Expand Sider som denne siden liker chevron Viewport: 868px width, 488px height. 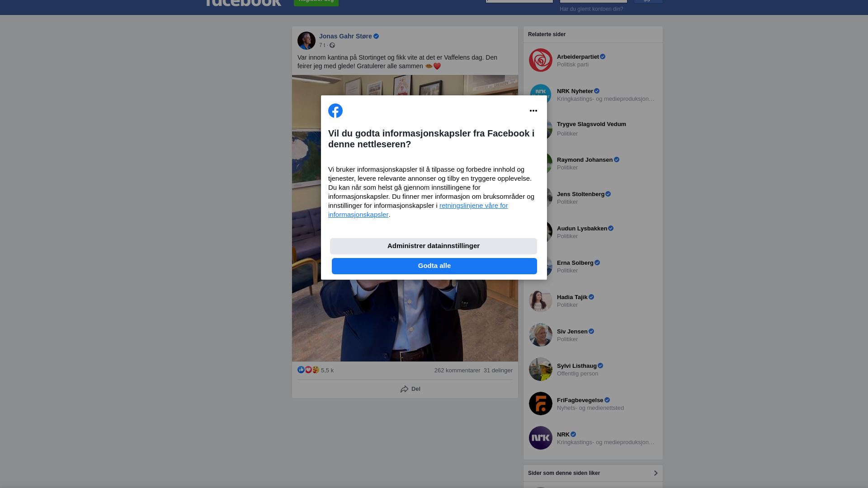click(656, 473)
